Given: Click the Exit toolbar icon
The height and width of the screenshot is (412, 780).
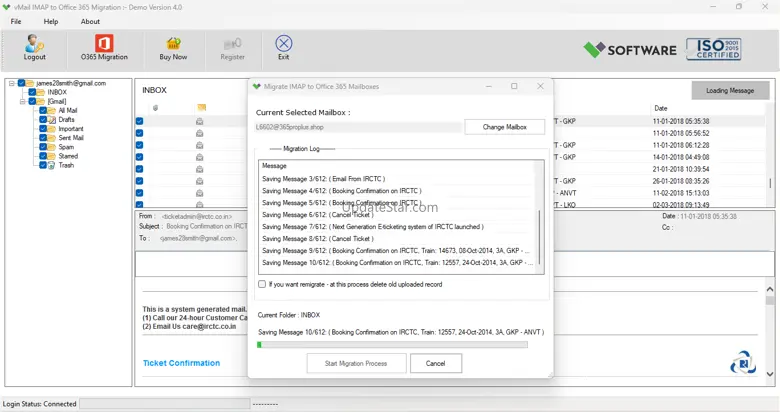Looking at the screenshot, I should click(x=284, y=44).
